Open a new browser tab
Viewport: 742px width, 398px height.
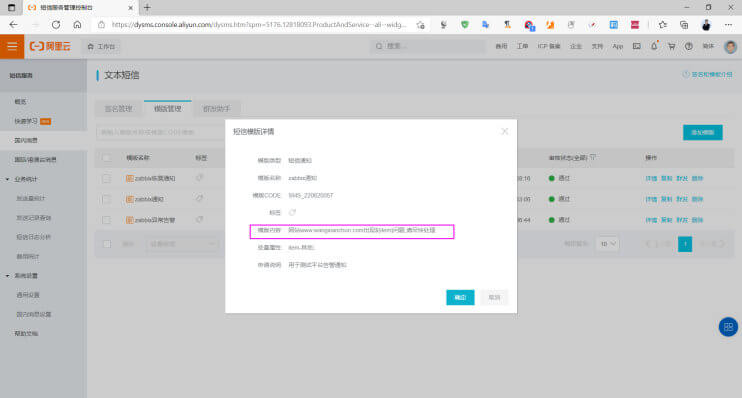tap(147, 8)
